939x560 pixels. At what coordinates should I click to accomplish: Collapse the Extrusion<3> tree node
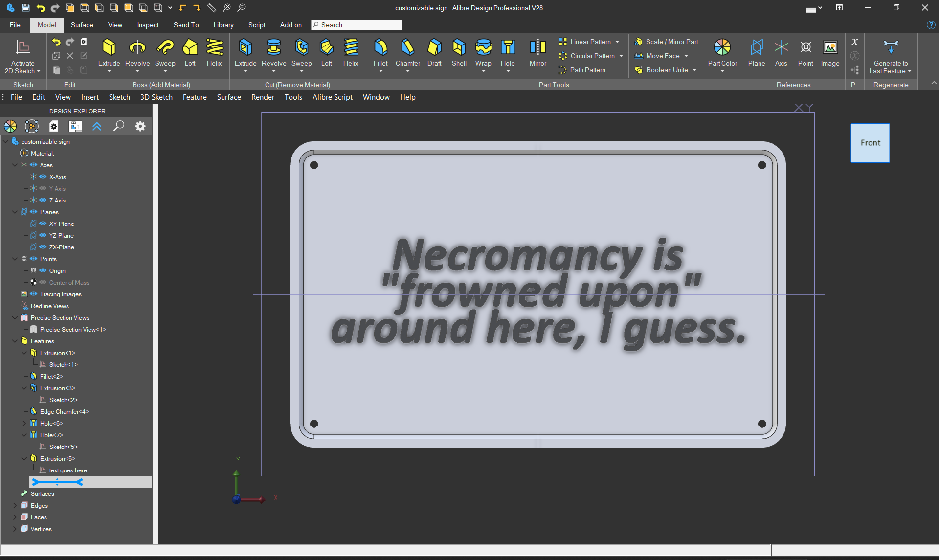[24, 388]
